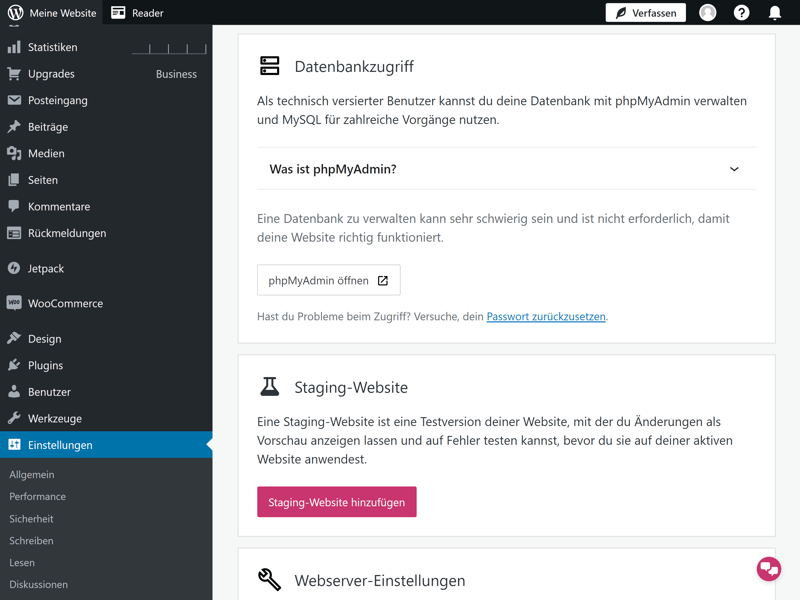800x600 pixels.
Task: Open the notifications bell
Action: pyautogui.click(x=775, y=13)
